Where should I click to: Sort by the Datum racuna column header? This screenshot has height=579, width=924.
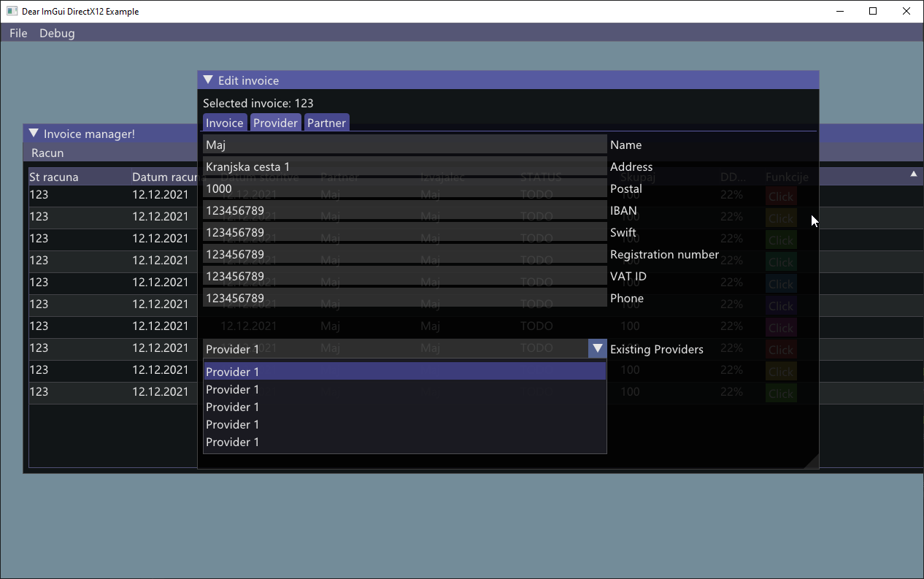[164, 177]
